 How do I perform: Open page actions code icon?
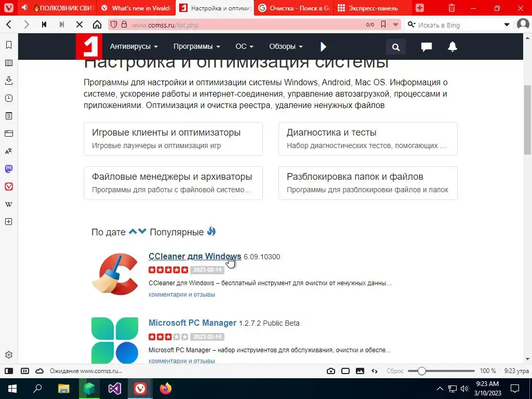pyautogui.click(x=375, y=371)
